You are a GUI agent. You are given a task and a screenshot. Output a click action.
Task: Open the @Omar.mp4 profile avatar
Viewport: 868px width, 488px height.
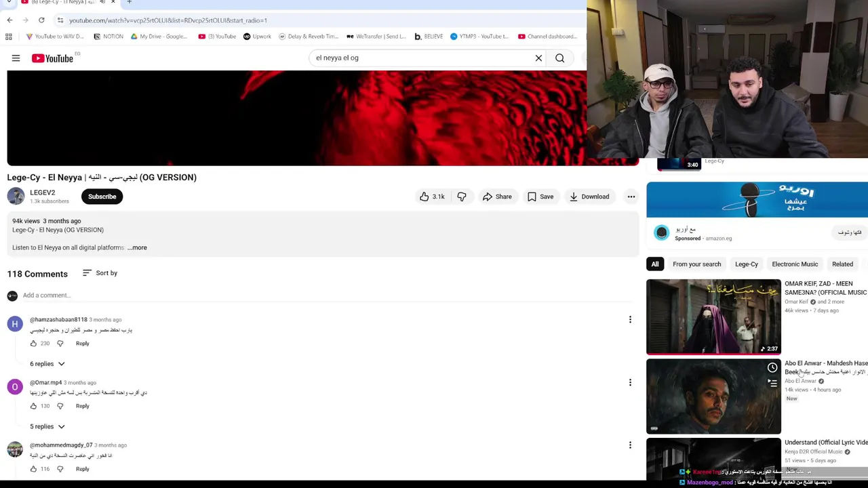pos(15,387)
